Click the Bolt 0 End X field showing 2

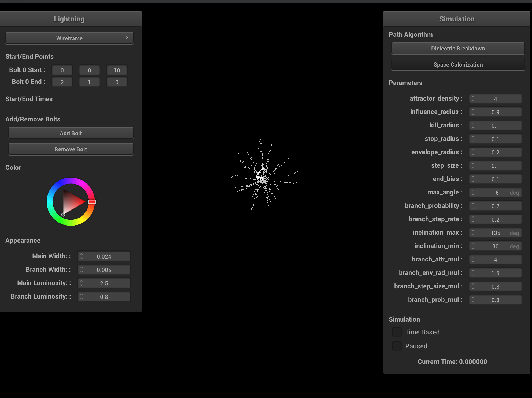[x=62, y=82]
